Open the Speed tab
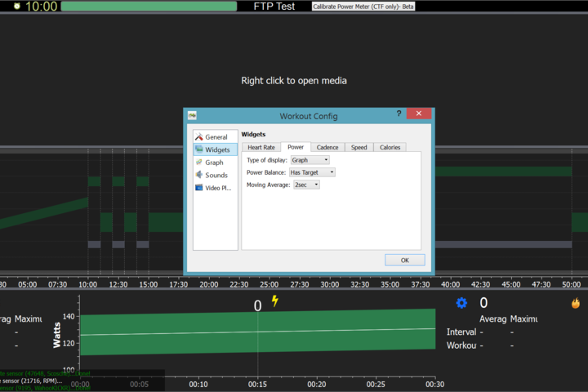 pyautogui.click(x=359, y=148)
